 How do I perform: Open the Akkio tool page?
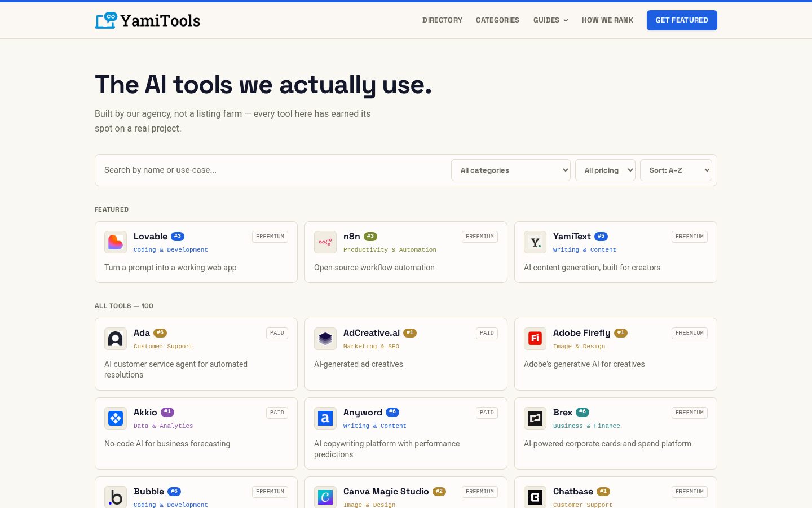(145, 413)
